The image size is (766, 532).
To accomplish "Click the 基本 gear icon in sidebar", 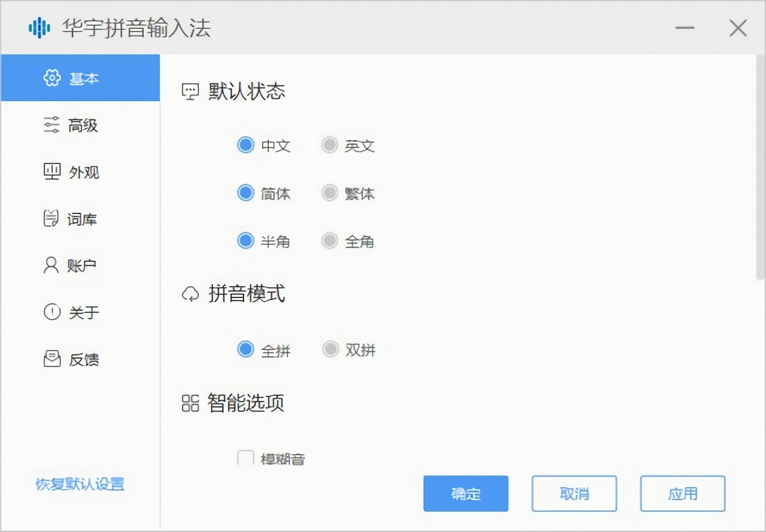I will [52, 78].
